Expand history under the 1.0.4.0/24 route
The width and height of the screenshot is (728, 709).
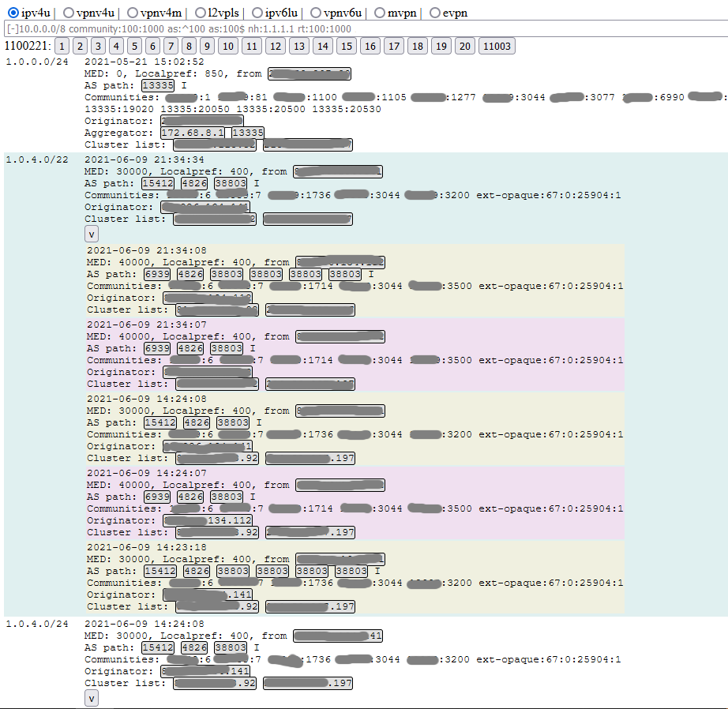click(x=92, y=698)
